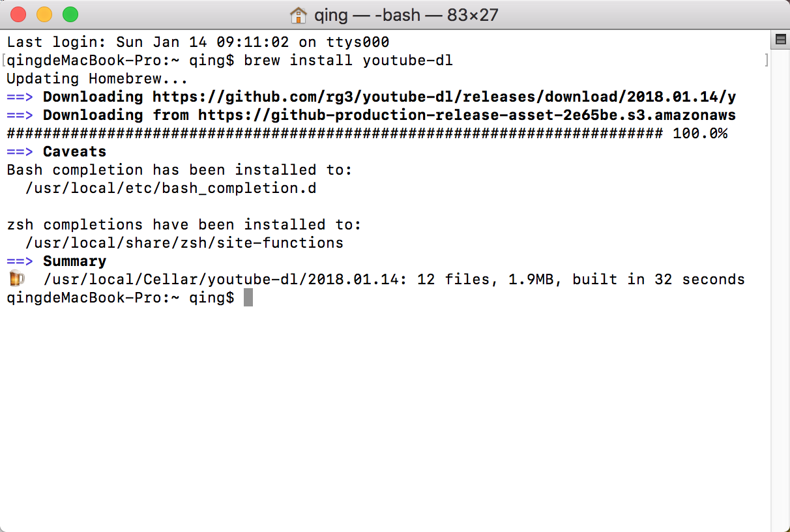Click the right bracket mark ending the command line
Viewport: 790px width, 532px height.
tap(767, 61)
